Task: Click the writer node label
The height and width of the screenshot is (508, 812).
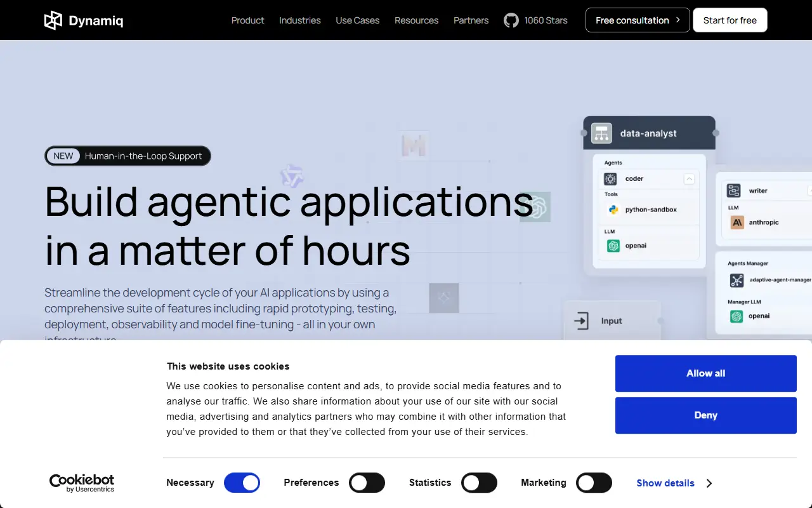Action: click(x=758, y=190)
